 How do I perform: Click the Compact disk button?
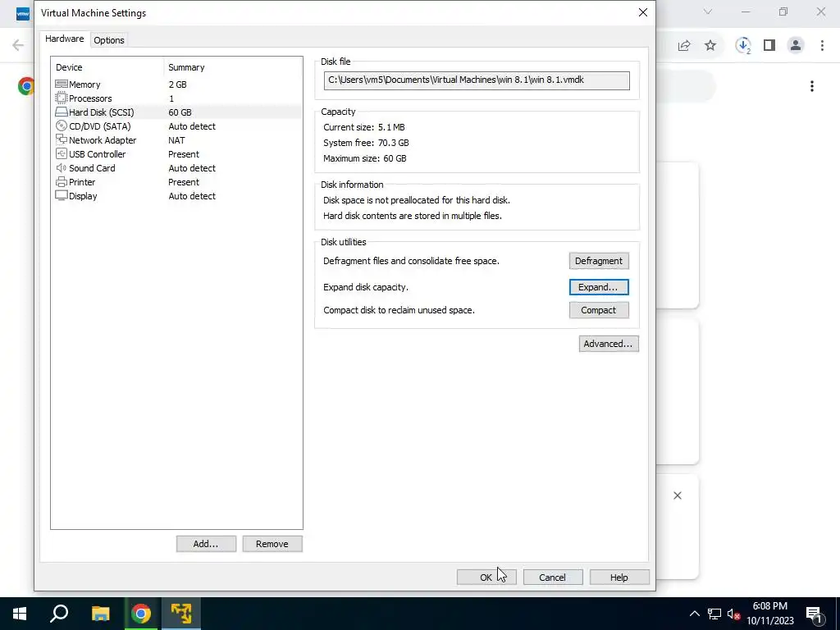[x=598, y=310]
